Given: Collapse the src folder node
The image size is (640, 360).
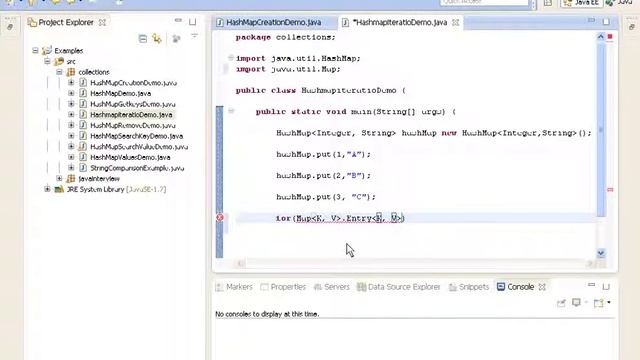Looking at the screenshot, I should 47,61.
